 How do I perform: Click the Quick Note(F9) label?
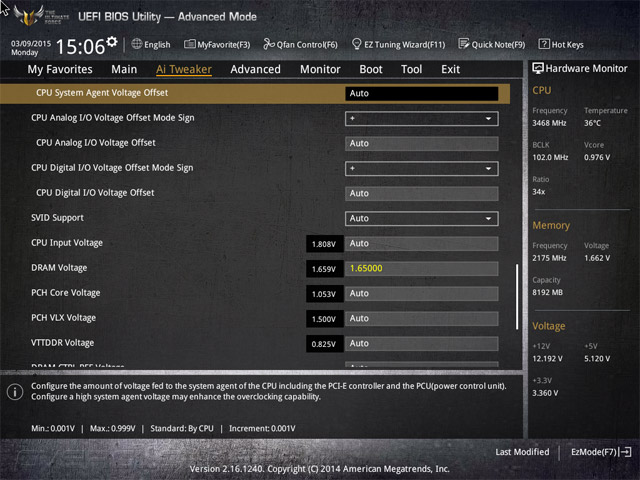pyautogui.click(x=498, y=44)
